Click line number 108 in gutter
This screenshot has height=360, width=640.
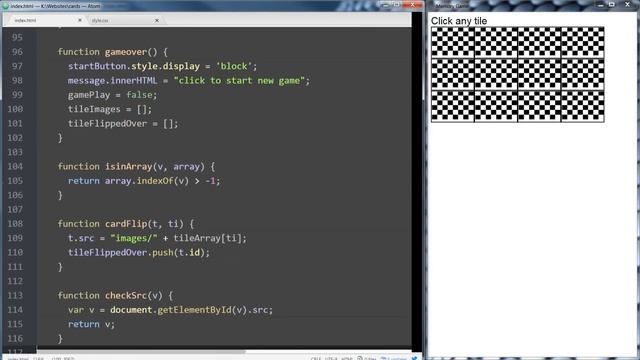coord(15,224)
